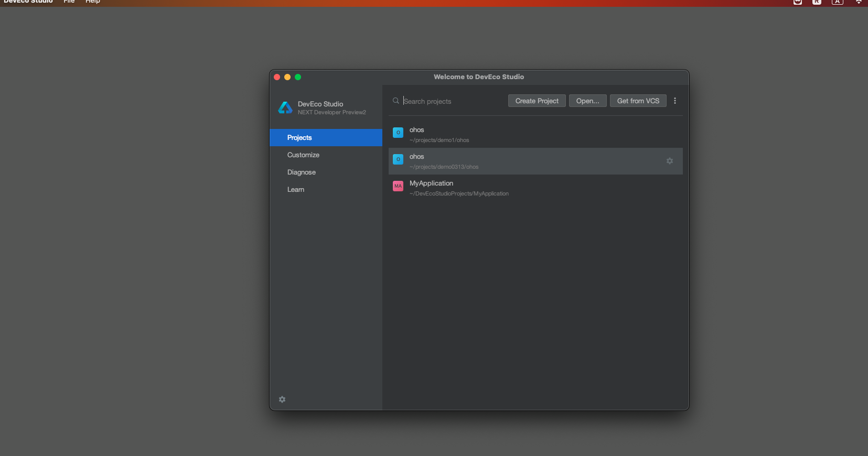The image size is (868, 456).
Task: Open the File menu
Action: [x=69, y=2]
